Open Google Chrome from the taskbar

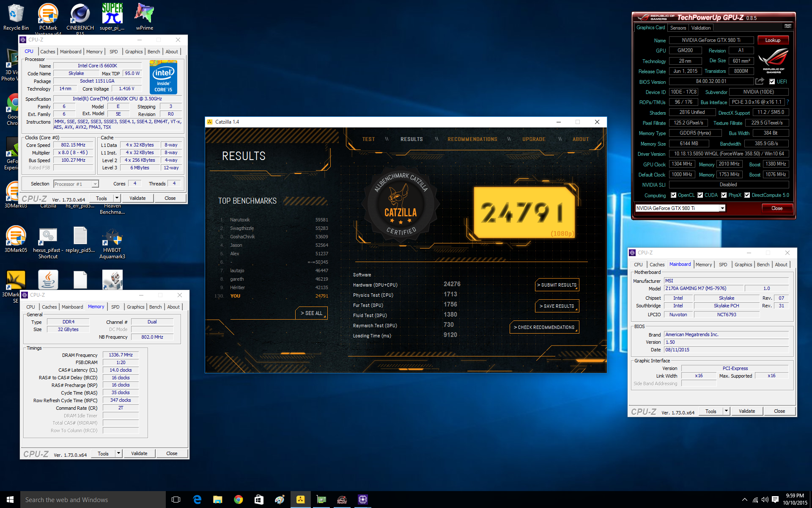click(x=238, y=500)
